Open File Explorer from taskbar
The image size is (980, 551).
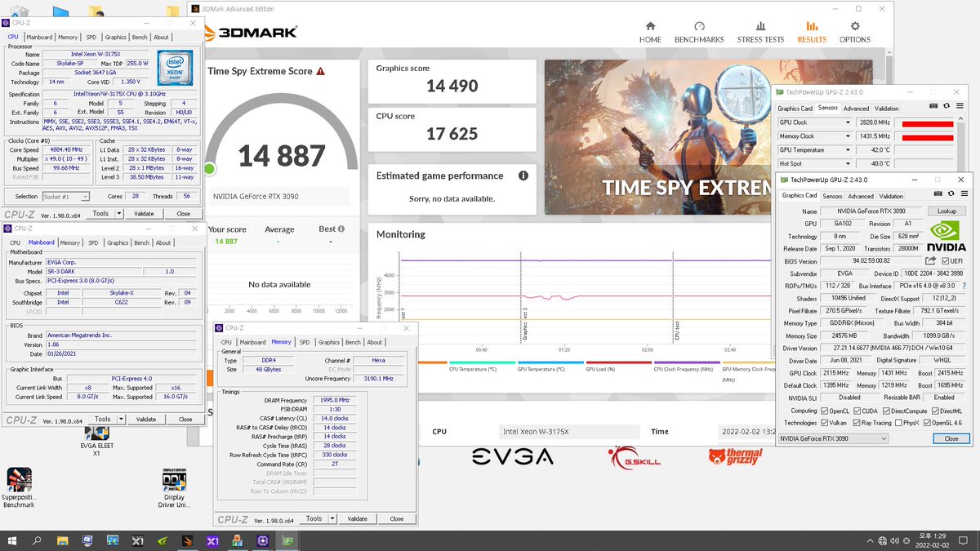[64, 541]
